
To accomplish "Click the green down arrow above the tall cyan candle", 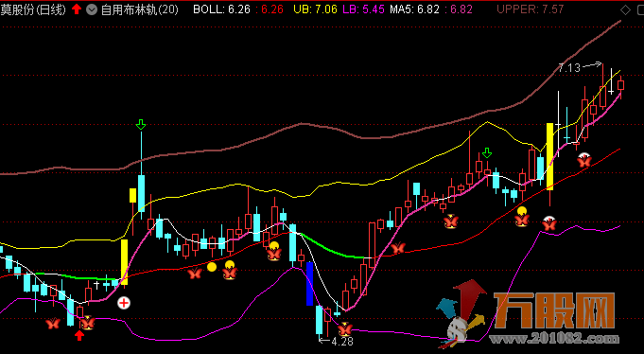I will pos(141,125).
